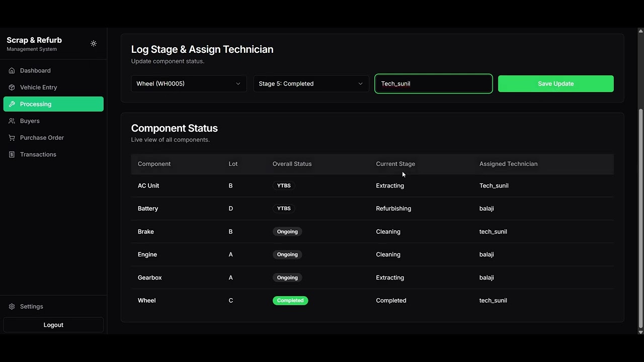Click the YTBS badge for Battery
The width and height of the screenshot is (644, 362).
pos(284,209)
